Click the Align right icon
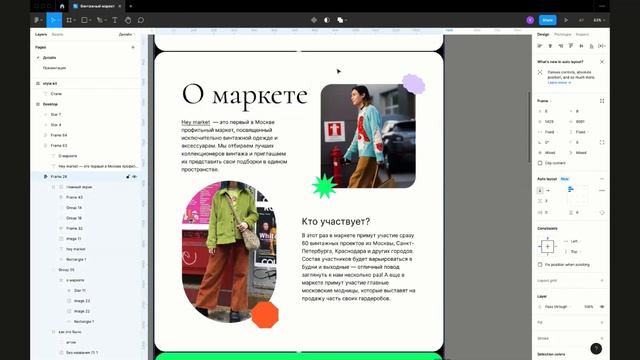 [x=560, y=46]
